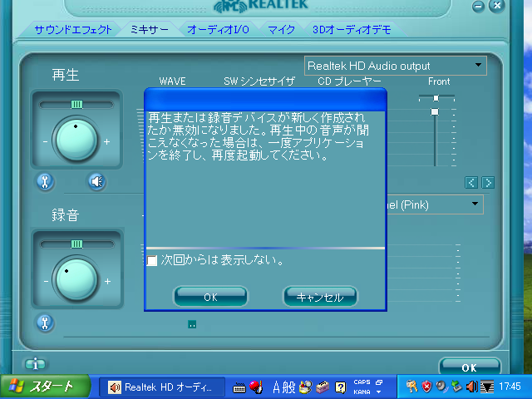Adjust the recording balance slider
This screenshot has width=532, height=399.
coord(76,244)
